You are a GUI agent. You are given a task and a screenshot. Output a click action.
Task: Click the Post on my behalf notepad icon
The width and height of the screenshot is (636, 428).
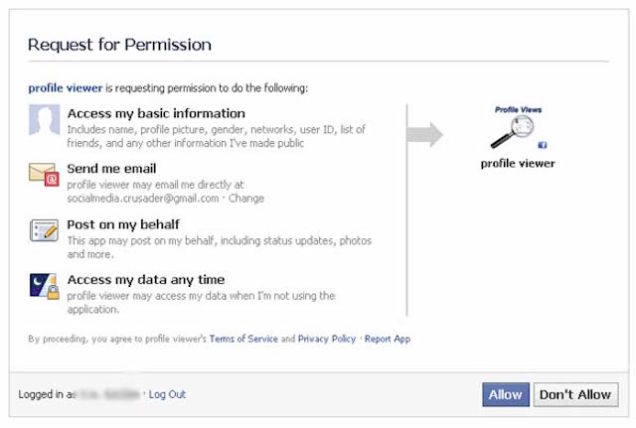tap(43, 231)
